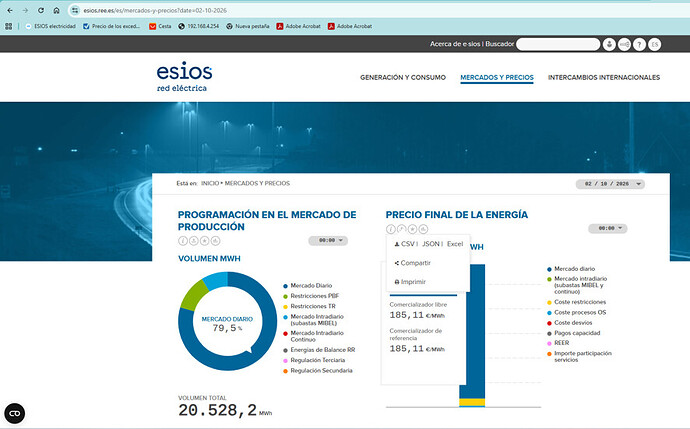The height and width of the screenshot is (429, 690).
Task: Open Intercambios Internacionales section
Action: (x=604, y=77)
